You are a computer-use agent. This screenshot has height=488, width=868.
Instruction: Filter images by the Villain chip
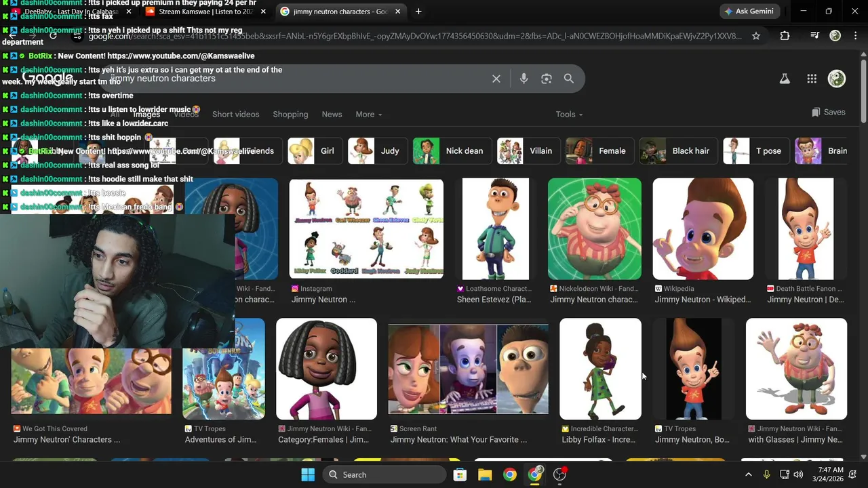click(528, 151)
